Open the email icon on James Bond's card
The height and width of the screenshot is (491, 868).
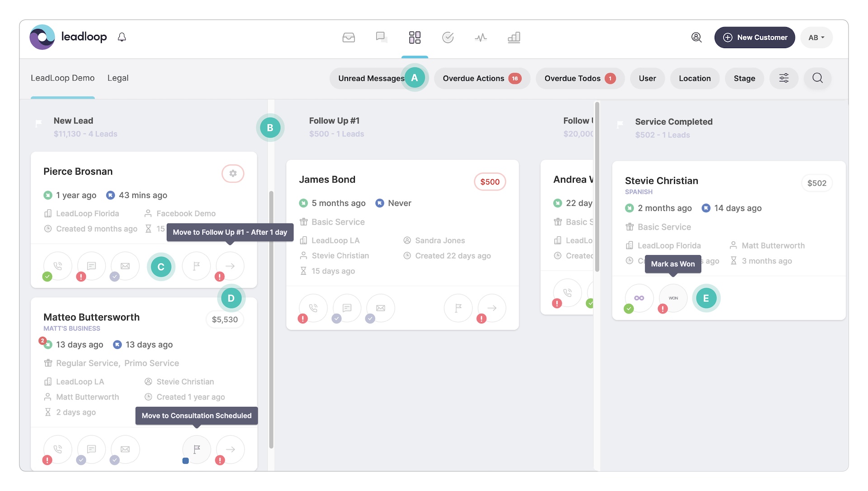pos(380,308)
